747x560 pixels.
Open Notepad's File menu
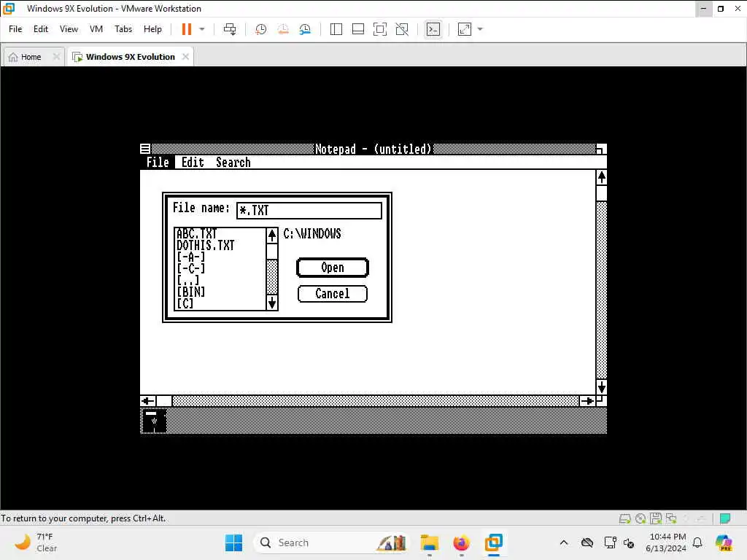tap(158, 163)
